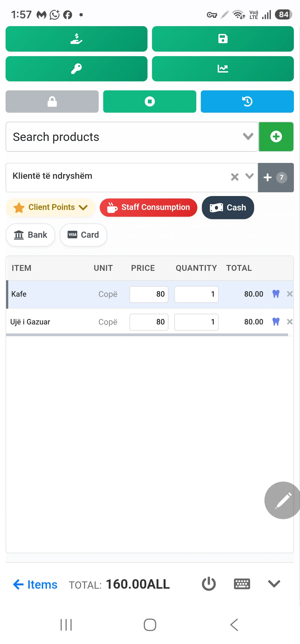Tap the power icon in bottom bar
This screenshot has height=644, width=300.
(208, 584)
